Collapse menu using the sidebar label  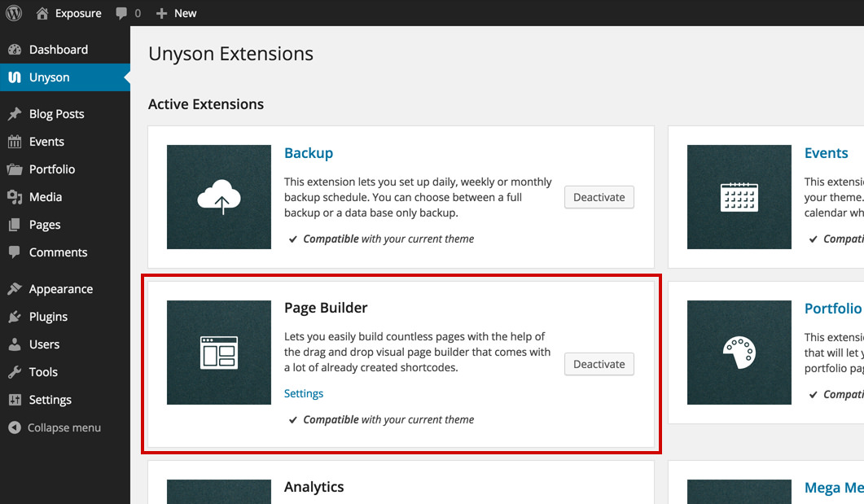[64, 427]
